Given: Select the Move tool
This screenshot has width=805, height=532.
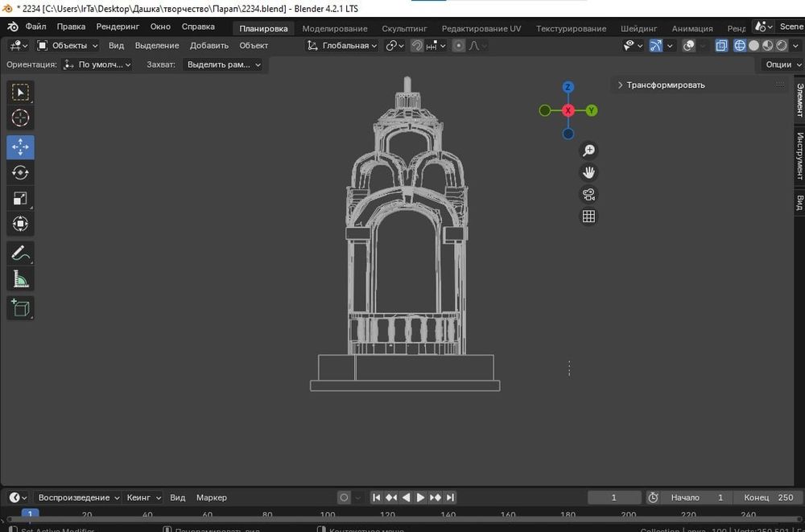Looking at the screenshot, I should point(21,147).
